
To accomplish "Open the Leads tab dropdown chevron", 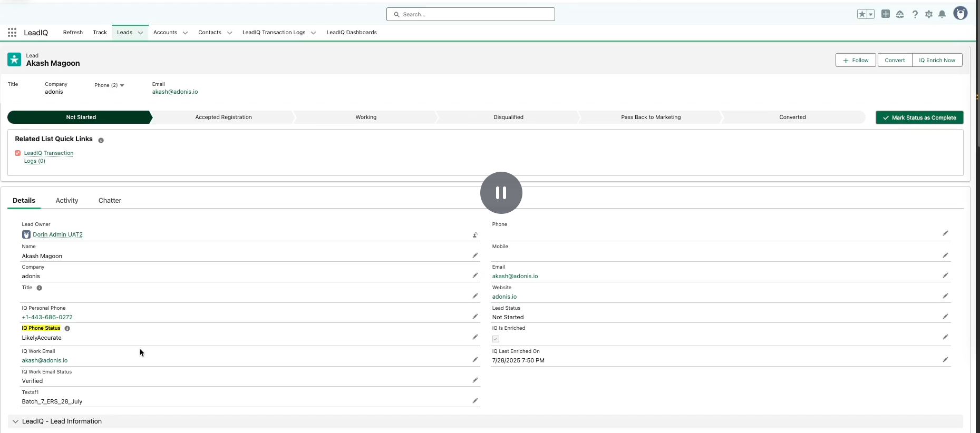I will pyautogui.click(x=141, y=33).
